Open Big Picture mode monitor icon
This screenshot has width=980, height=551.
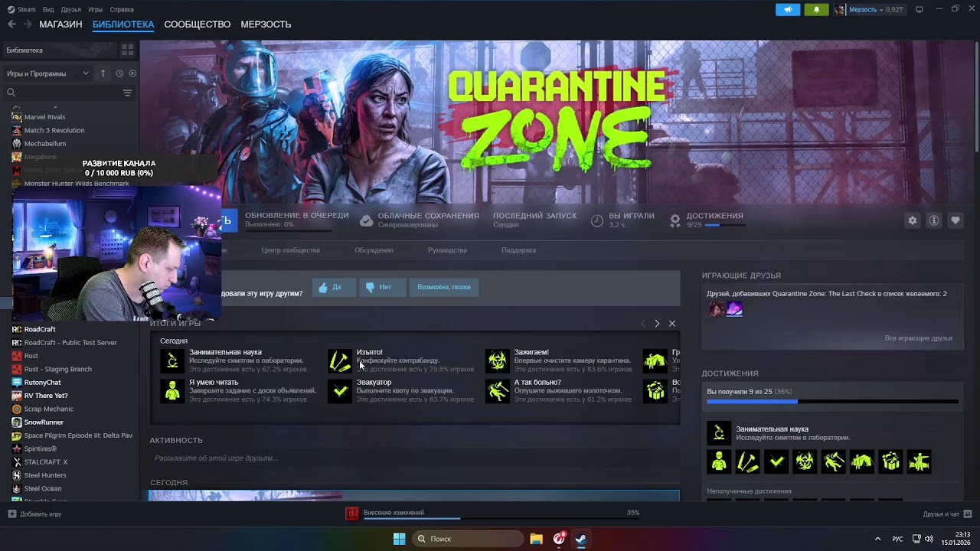[x=920, y=9]
